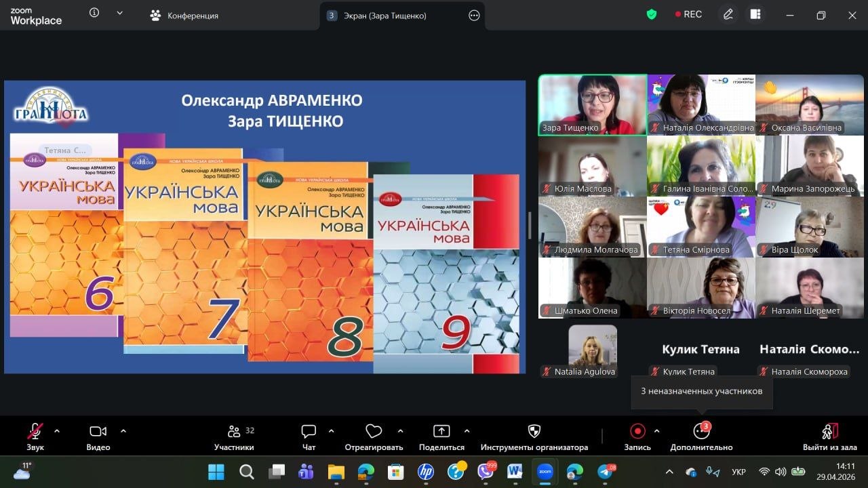Open Microsoft Word from the taskbar

point(515,472)
